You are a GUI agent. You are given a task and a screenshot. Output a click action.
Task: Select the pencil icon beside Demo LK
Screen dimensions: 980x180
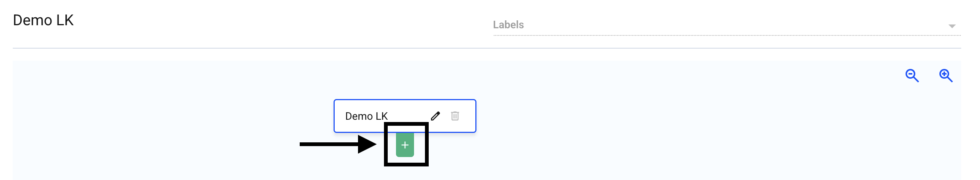(435, 116)
